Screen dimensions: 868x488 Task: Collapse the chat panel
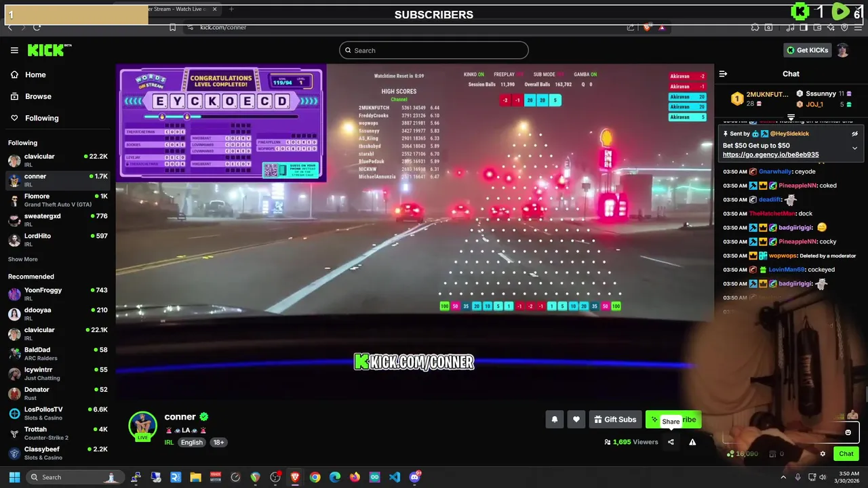(723, 74)
